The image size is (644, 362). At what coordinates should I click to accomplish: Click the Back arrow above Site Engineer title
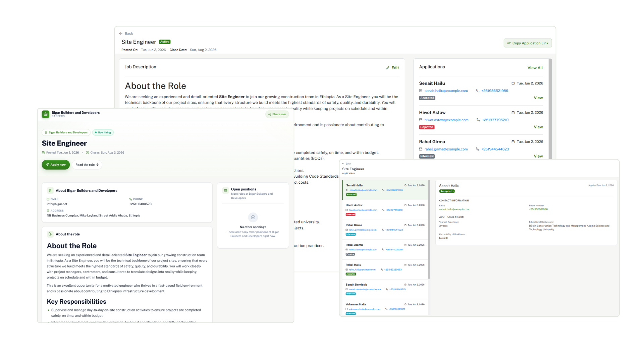click(x=121, y=34)
